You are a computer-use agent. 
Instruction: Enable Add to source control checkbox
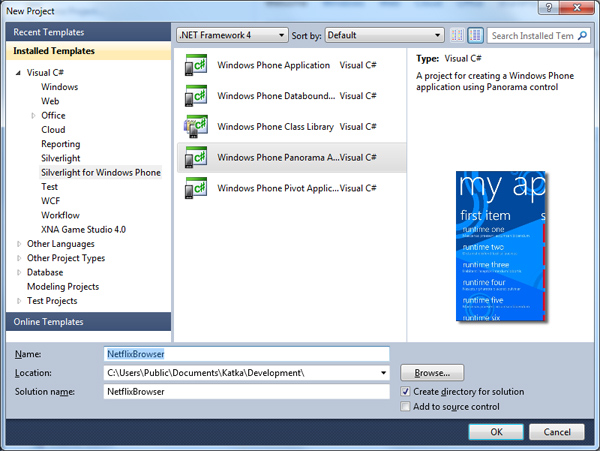405,406
